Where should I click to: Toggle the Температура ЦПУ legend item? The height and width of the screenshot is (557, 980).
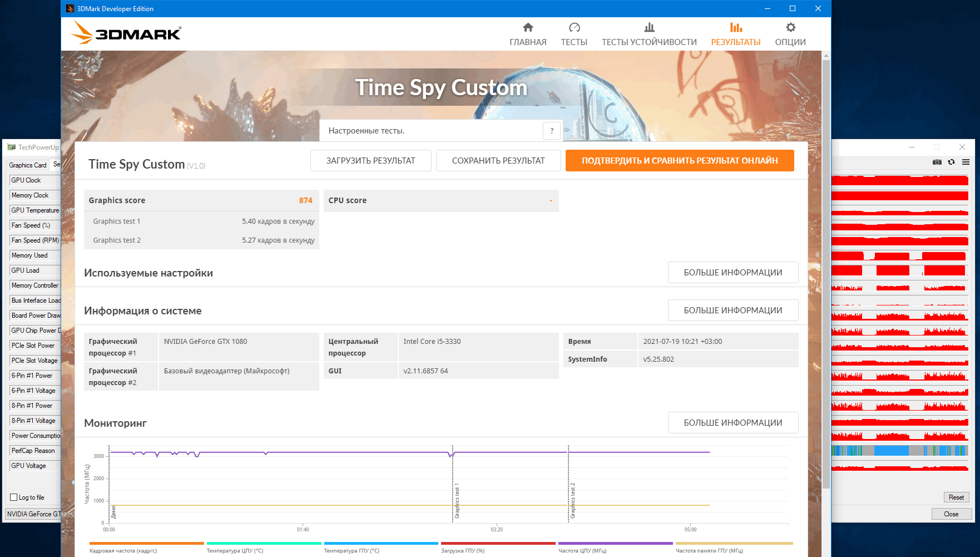(264, 548)
